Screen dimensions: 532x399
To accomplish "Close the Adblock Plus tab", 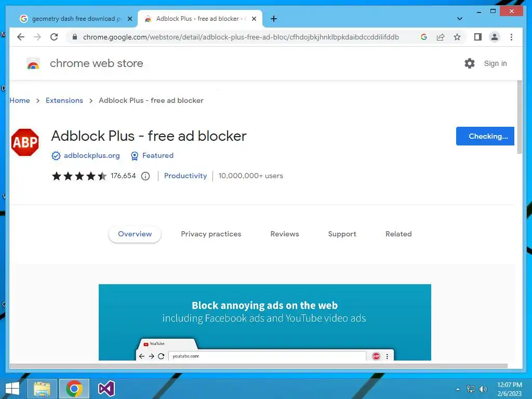I will pos(254,19).
